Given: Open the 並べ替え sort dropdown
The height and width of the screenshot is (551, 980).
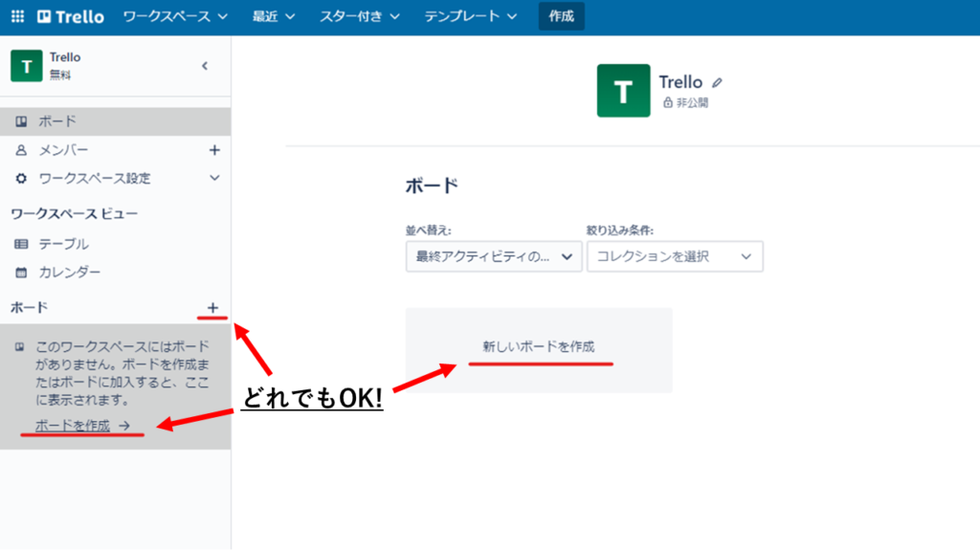Looking at the screenshot, I should pos(493,255).
